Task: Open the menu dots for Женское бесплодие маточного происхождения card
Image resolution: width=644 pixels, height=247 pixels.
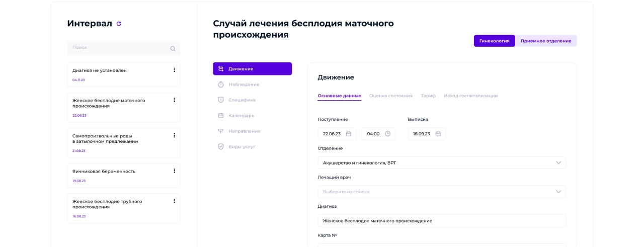Action: click(175, 100)
